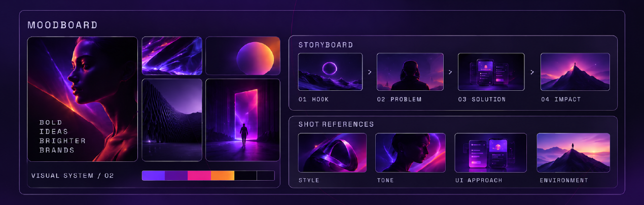Click the STYLE caption
The width and height of the screenshot is (644, 205).
309,180
